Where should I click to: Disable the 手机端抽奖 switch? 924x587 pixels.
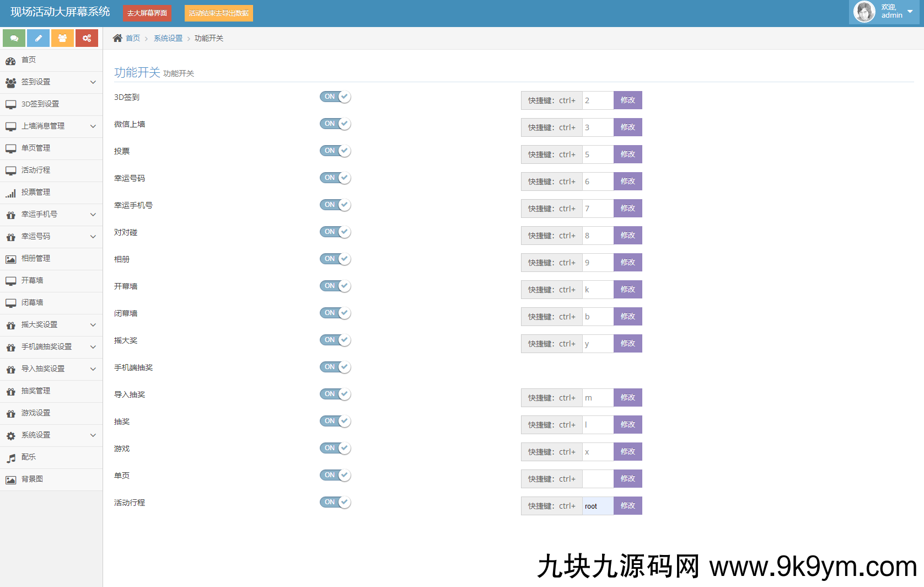point(335,367)
